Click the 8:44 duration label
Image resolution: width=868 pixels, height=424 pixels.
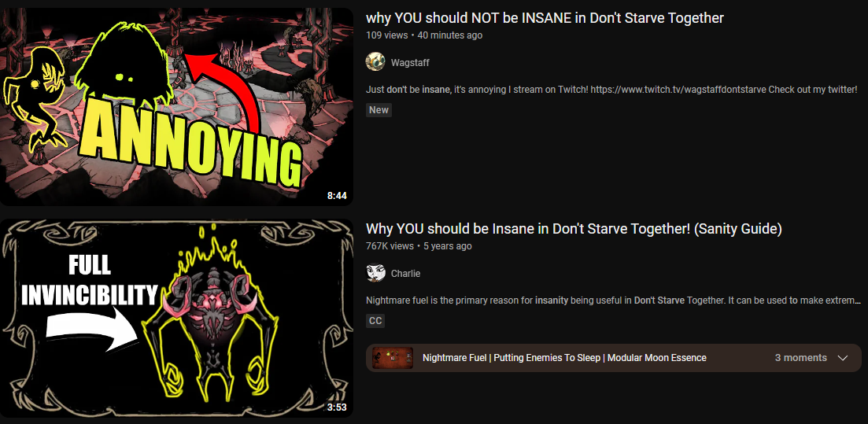[x=337, y=196]
